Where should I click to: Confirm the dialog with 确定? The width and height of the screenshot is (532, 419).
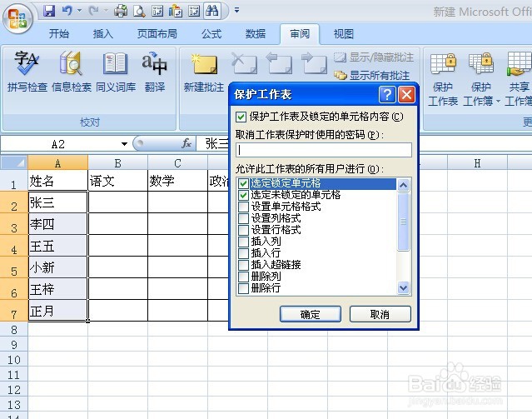[310, 314]
